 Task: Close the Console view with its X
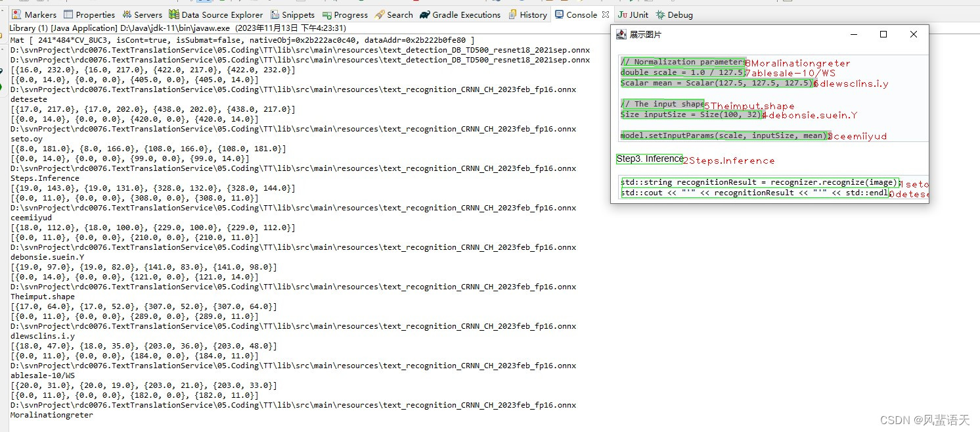606,14
